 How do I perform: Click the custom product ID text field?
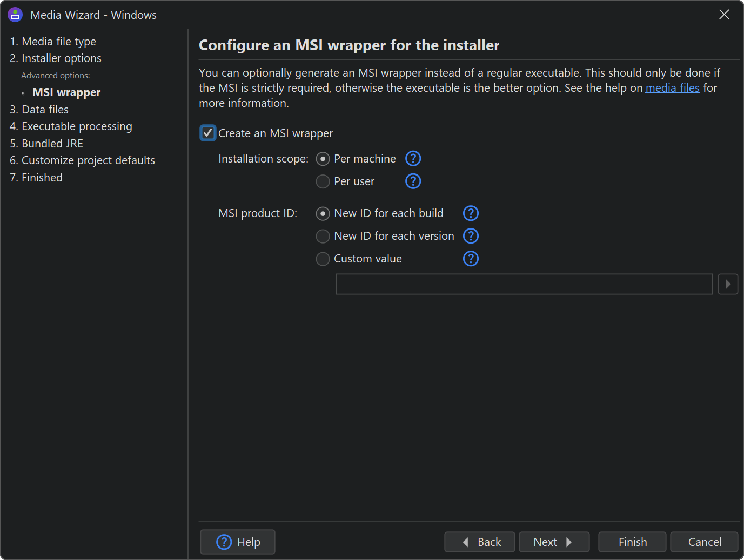[524, 284]
